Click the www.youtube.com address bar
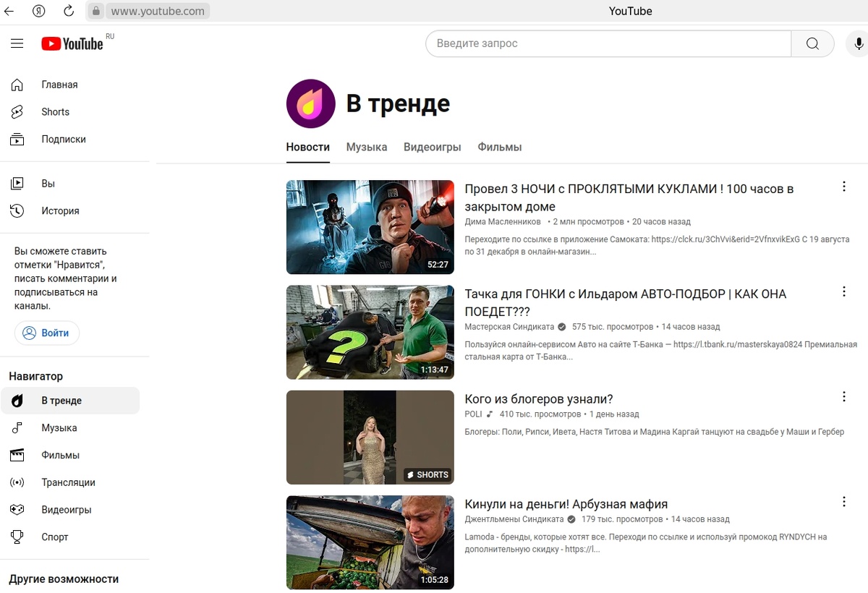This screenshot has height=593, width=868. [x=158, y=11]
